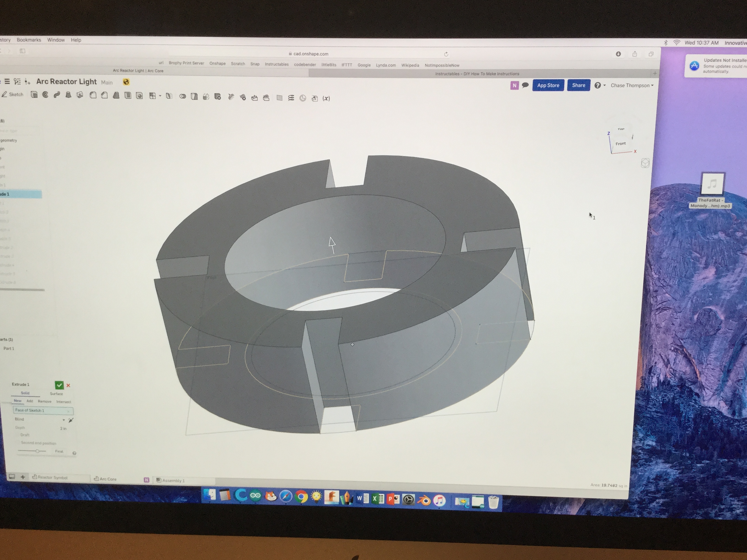
Task: Click the Depth value 2 in
Action: click(x=63, y=428)
